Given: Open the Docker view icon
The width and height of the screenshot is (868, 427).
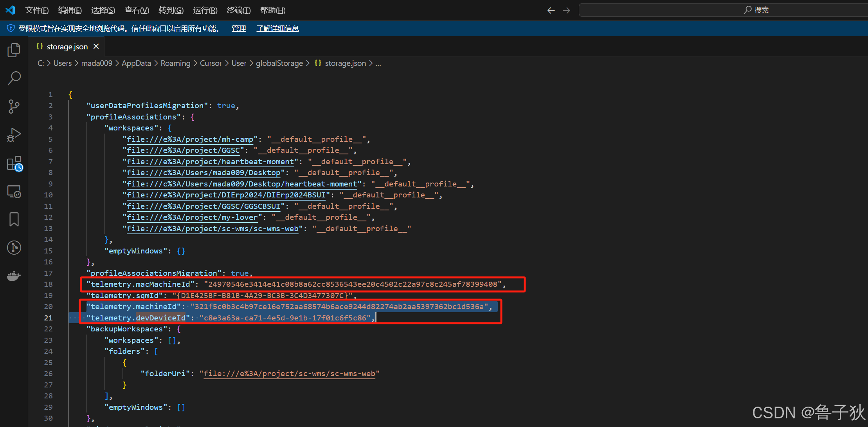Looking at the screenshot, I should (x=14, y=276).
